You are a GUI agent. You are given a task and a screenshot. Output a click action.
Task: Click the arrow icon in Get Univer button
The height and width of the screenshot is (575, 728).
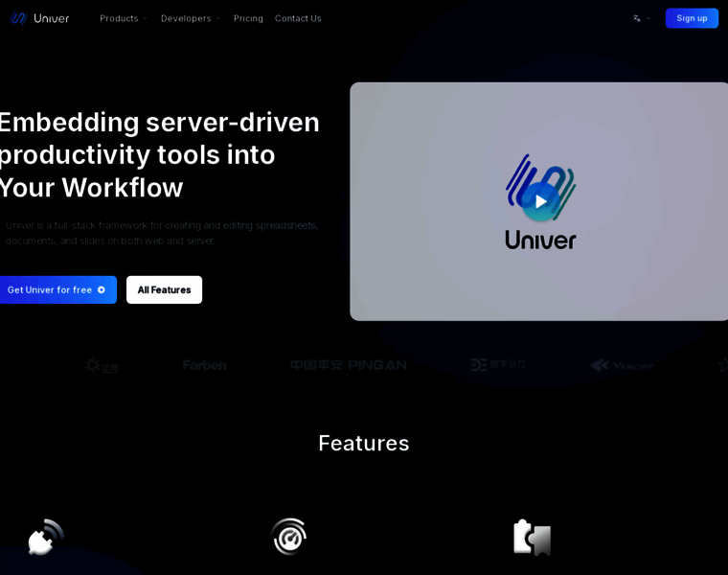click(x=102, y=289)
